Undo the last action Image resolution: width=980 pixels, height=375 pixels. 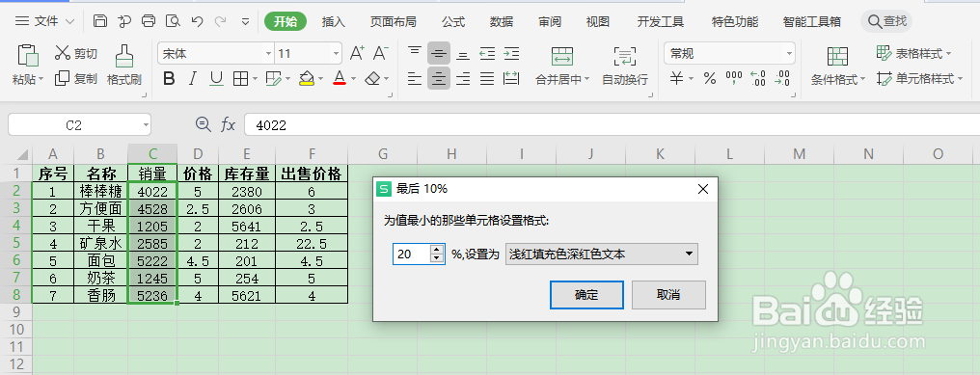(197, 21)
